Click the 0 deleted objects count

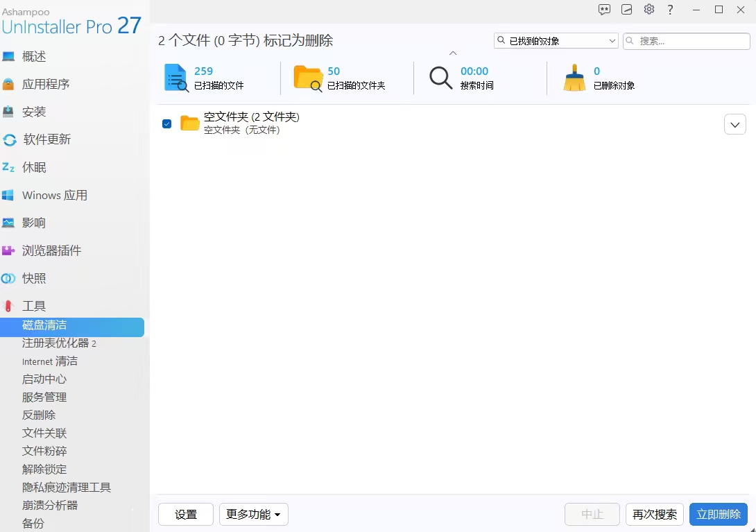point(597,71)
